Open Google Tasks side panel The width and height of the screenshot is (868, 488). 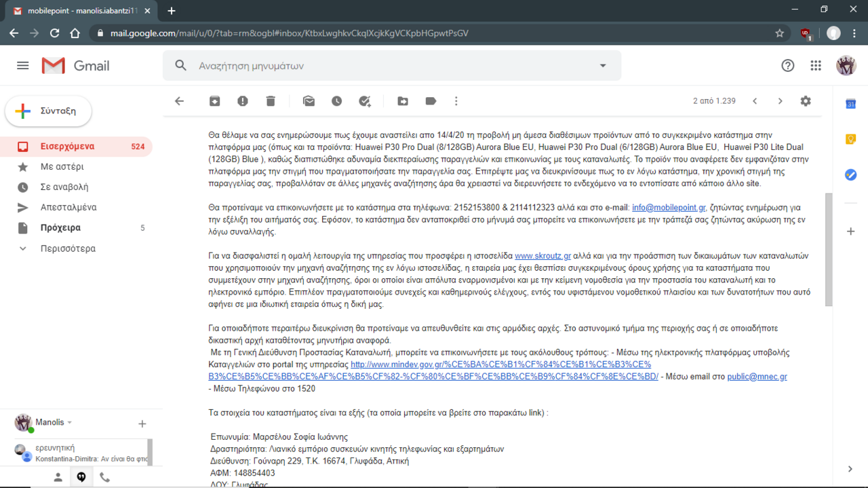(850, 174)
